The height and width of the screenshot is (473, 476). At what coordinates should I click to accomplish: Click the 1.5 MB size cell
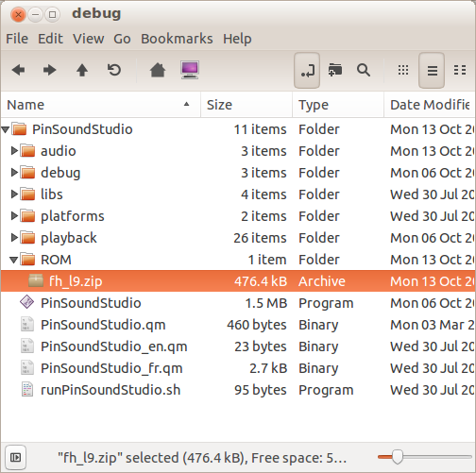pyautogui.click(x=266, y=303)
